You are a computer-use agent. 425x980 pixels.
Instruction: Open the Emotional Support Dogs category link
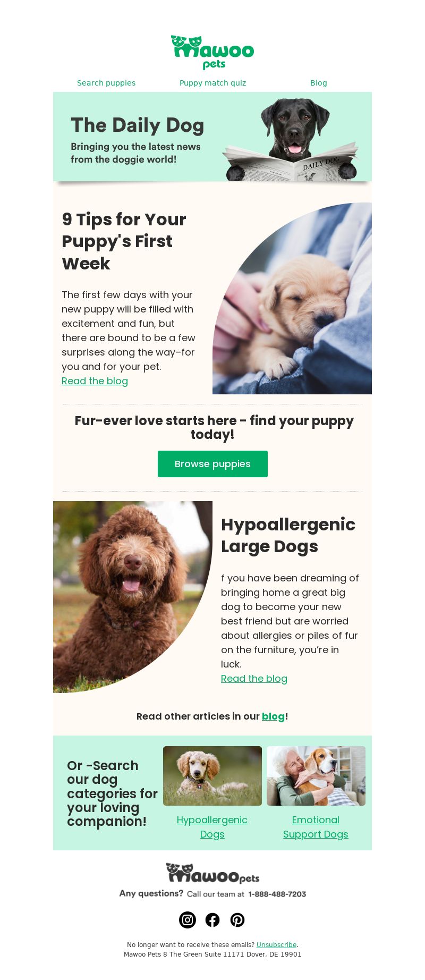click(316, 827)
